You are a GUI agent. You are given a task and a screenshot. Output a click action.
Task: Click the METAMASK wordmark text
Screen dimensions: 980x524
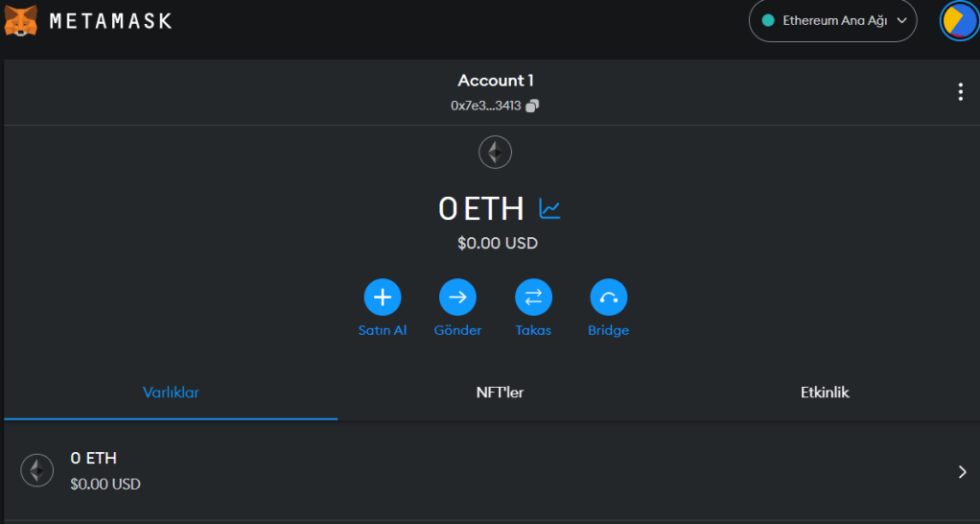coord(110,20)
